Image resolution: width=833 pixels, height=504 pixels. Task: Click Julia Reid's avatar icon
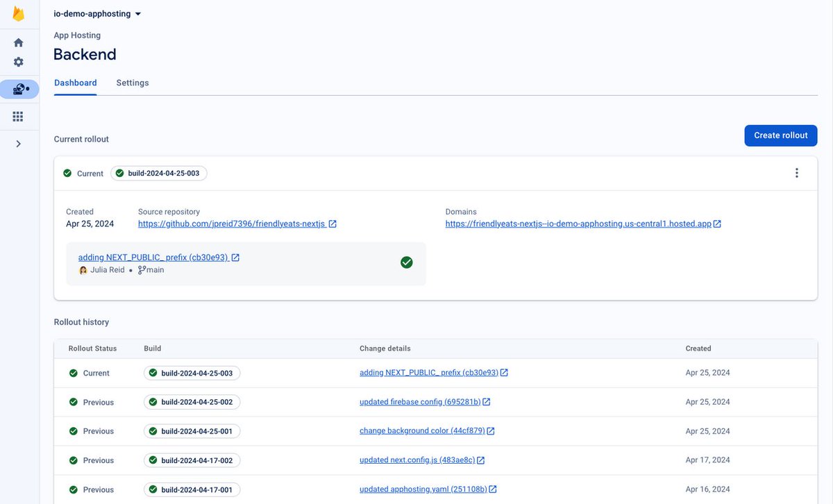pyautogui.click(x=83, y=269)
